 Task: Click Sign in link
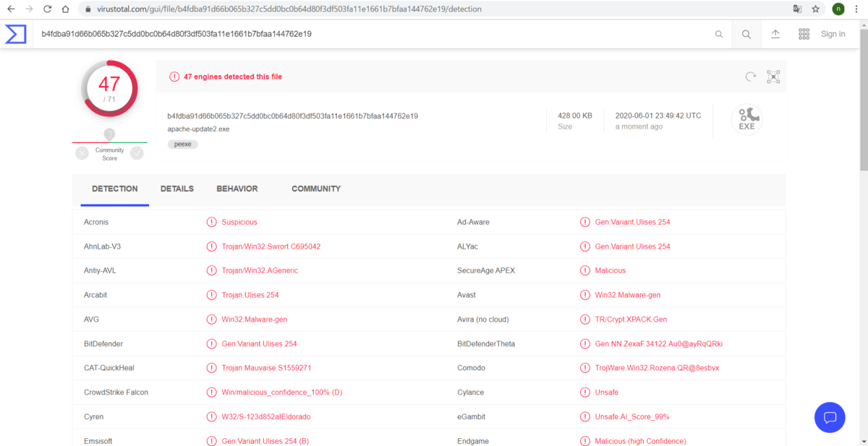[x=833, y=34]
